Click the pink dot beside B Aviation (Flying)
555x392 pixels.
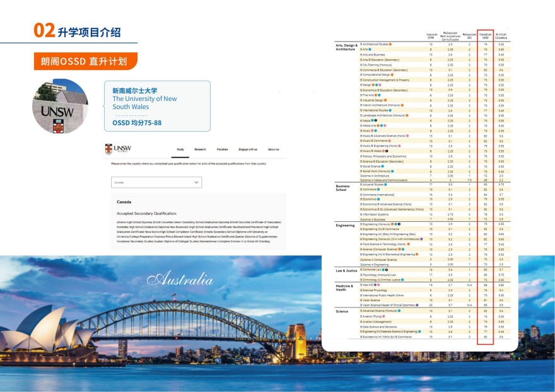click(383, 316)
